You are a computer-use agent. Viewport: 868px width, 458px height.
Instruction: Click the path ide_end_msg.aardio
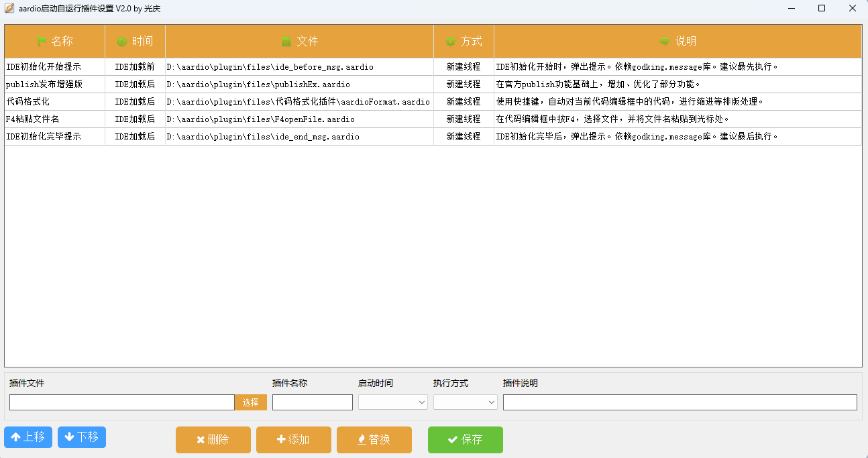click(263, 137)
